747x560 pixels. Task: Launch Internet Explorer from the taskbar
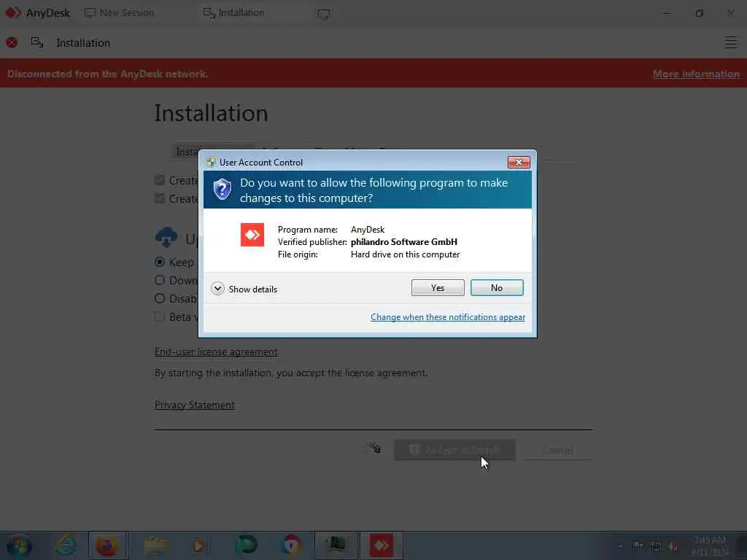[65, 545]
